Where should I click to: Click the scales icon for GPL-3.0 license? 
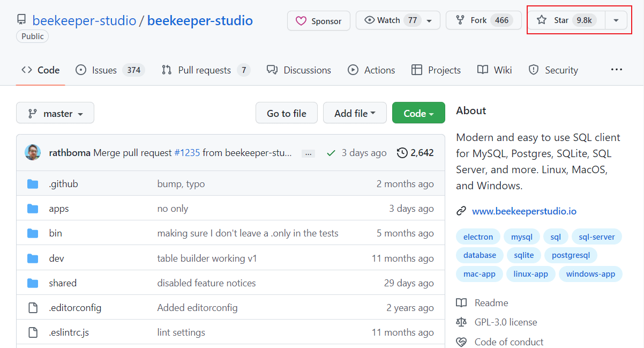click(x=461, y=322)
